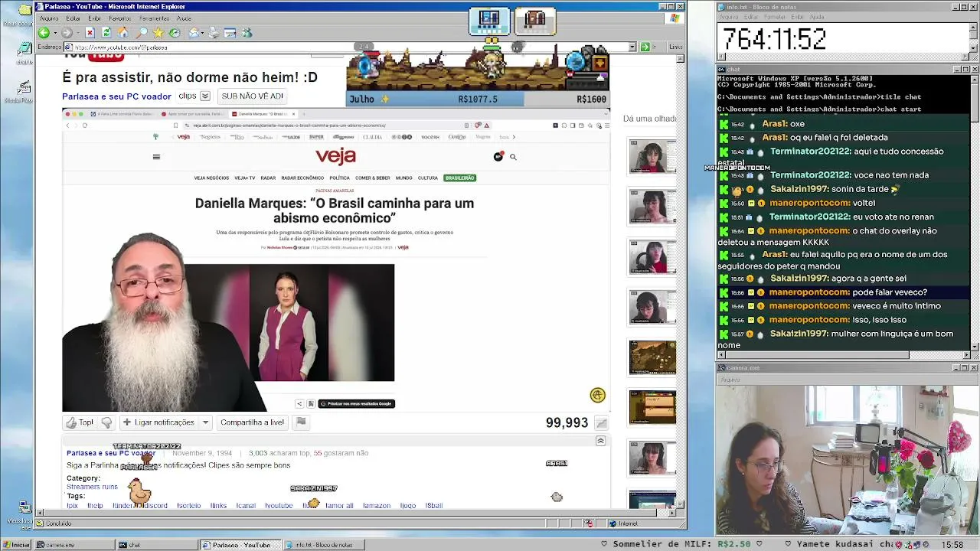Screen dimensions: 980x551
Task: Open the Editar menu in Internet Explorer
Action: tap(73, 18)
